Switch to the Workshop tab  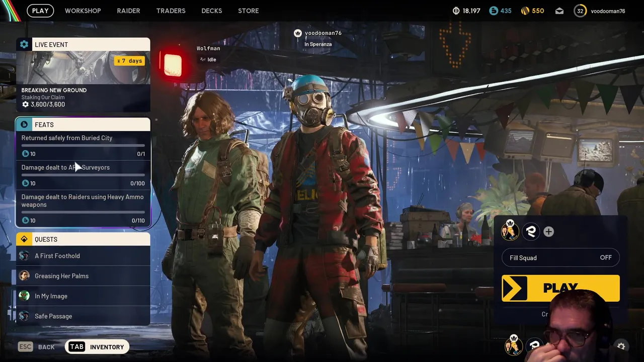(83, 11)
